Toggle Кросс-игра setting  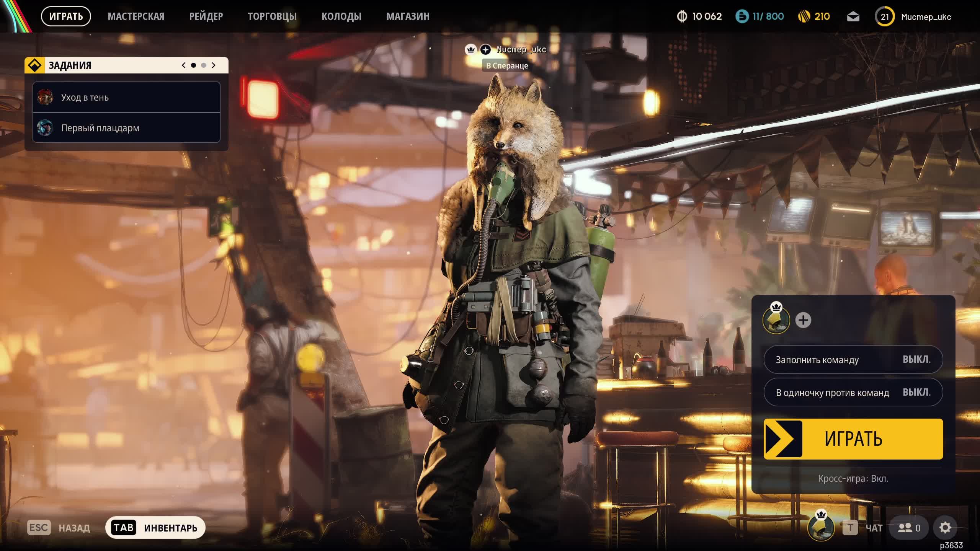pos(853,479)
